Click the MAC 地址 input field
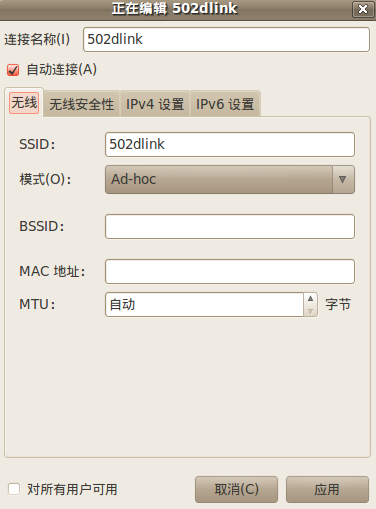The width and height of the screenshot is (376, 509). tap(230, 271)
